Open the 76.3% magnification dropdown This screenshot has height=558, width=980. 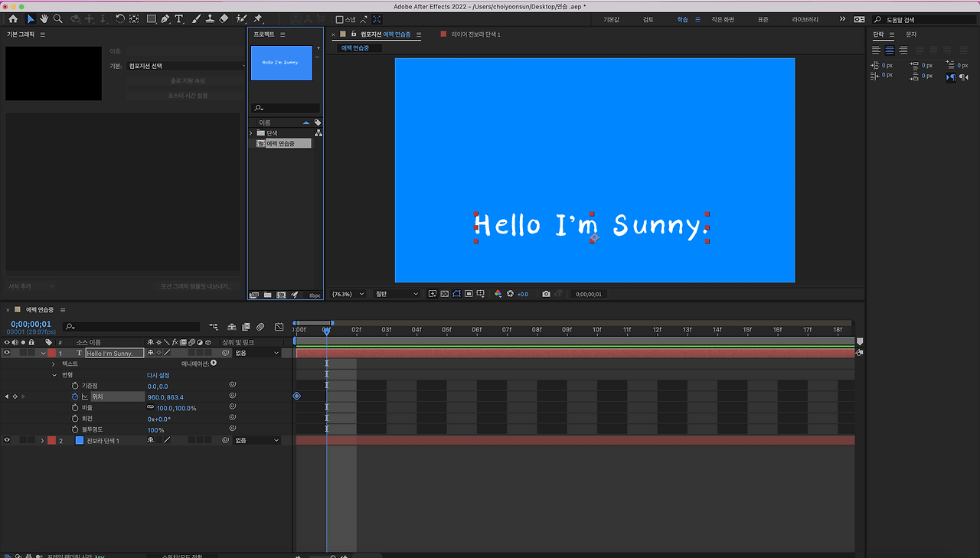coord(348,294)
